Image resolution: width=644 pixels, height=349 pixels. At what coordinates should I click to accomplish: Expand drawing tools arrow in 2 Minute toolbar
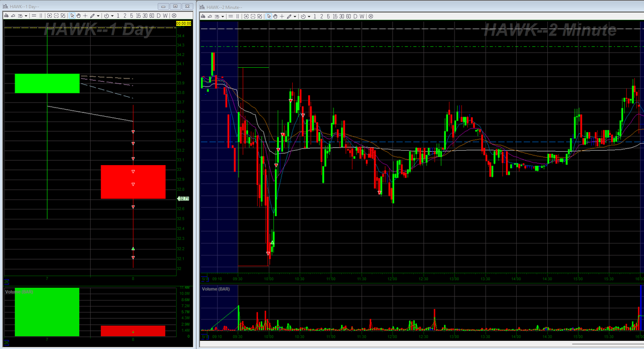point(295,17)
